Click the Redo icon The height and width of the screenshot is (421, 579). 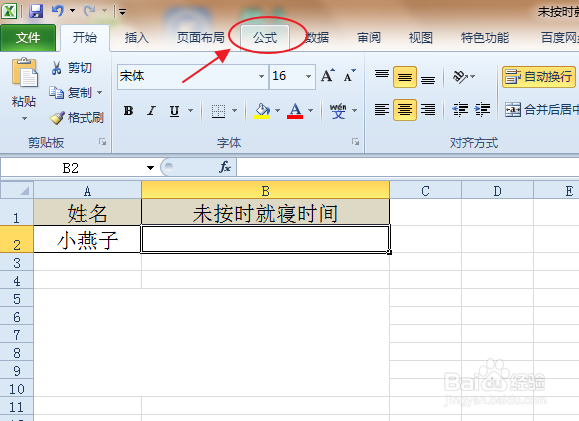pos(89,11)
